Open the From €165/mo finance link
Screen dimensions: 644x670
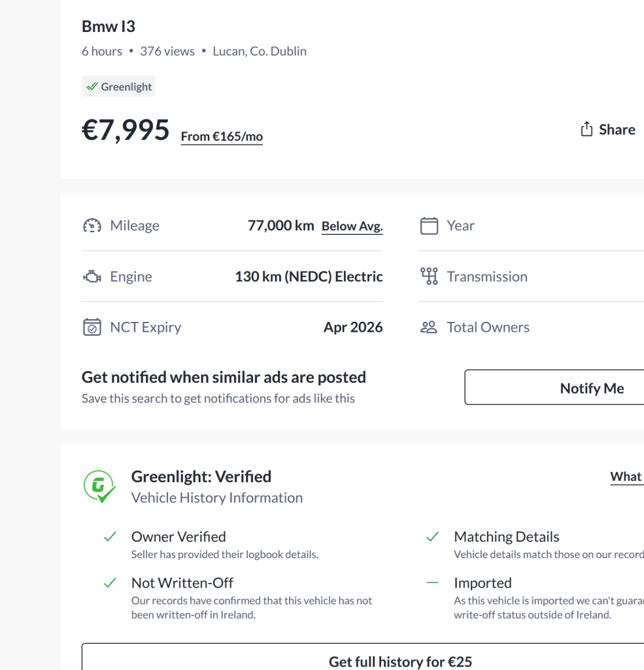click(x=222, y=137)
